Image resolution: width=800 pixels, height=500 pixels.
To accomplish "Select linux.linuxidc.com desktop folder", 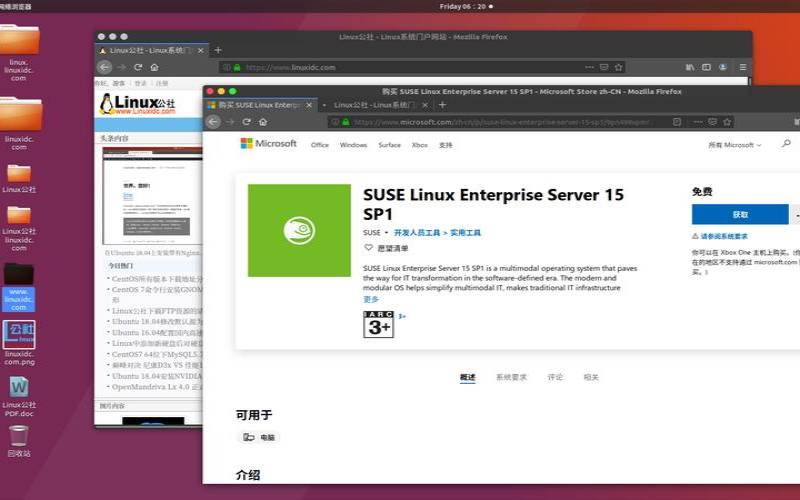I will (x=19, y=52).
